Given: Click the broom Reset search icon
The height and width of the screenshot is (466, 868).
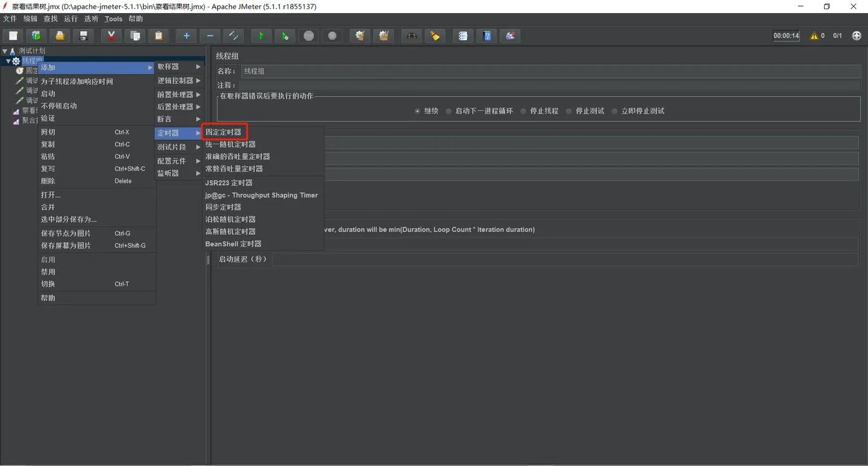Looking at the screenshot, I should 435,36.
